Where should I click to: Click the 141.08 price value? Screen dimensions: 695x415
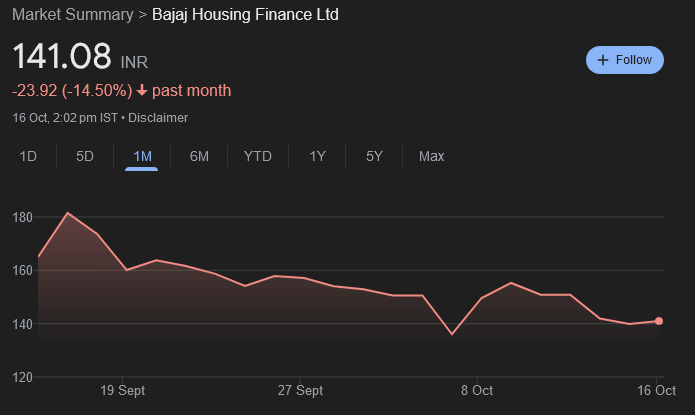coord(62,56)
